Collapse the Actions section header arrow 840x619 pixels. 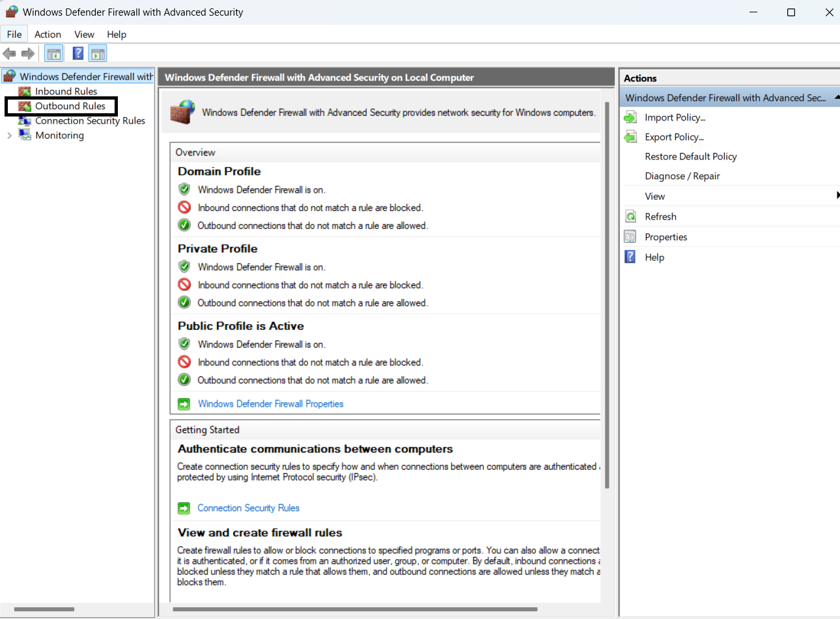coord(837,98)
